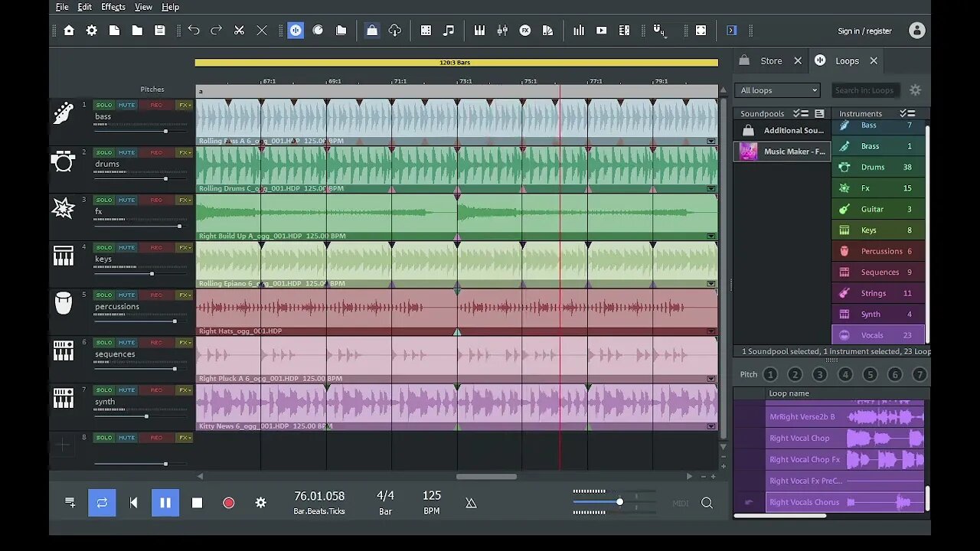
Task: Open the Effects menu
Action: [x=113, y=7]
